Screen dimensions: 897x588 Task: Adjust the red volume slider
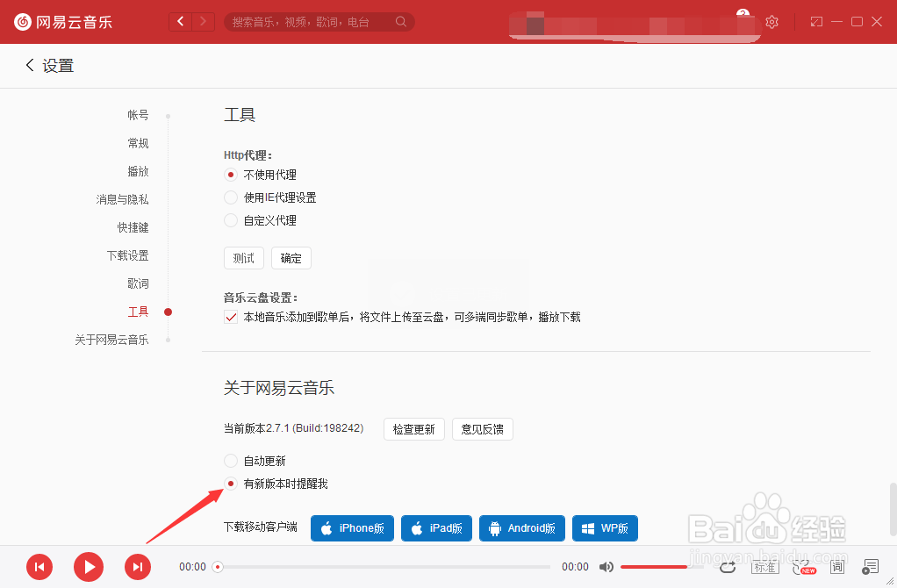(x=662, y=567)
